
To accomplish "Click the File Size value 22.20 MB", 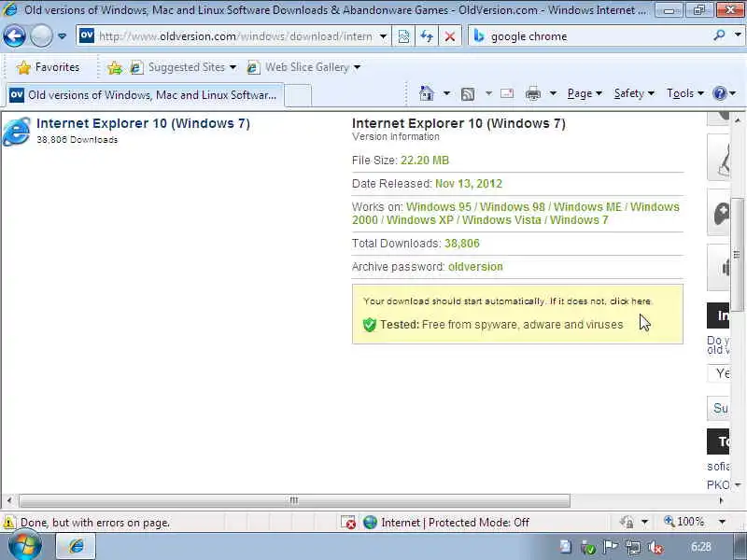I will [x=425, y=161].
